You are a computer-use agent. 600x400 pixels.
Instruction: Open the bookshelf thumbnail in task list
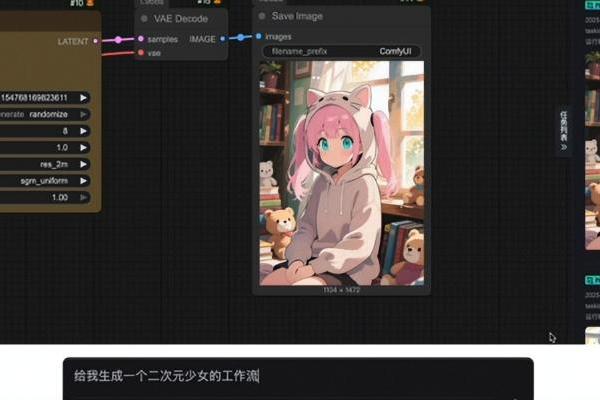coord(593,151)
